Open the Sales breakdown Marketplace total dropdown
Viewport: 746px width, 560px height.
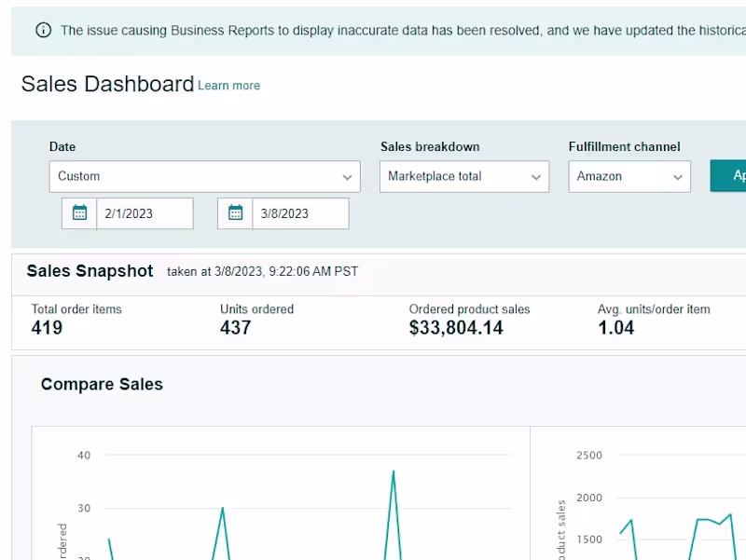tap(463, 176)
